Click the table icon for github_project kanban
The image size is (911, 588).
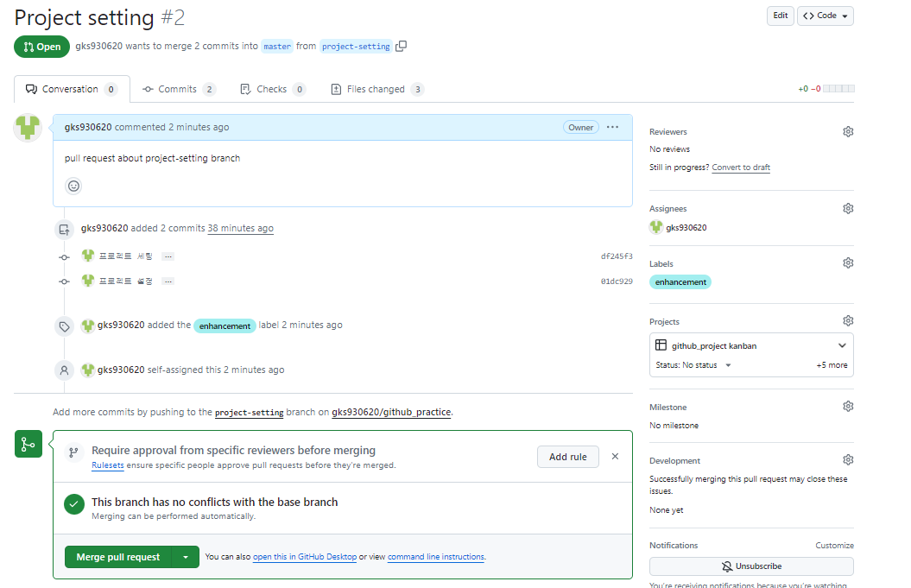[x=661, y=345]
